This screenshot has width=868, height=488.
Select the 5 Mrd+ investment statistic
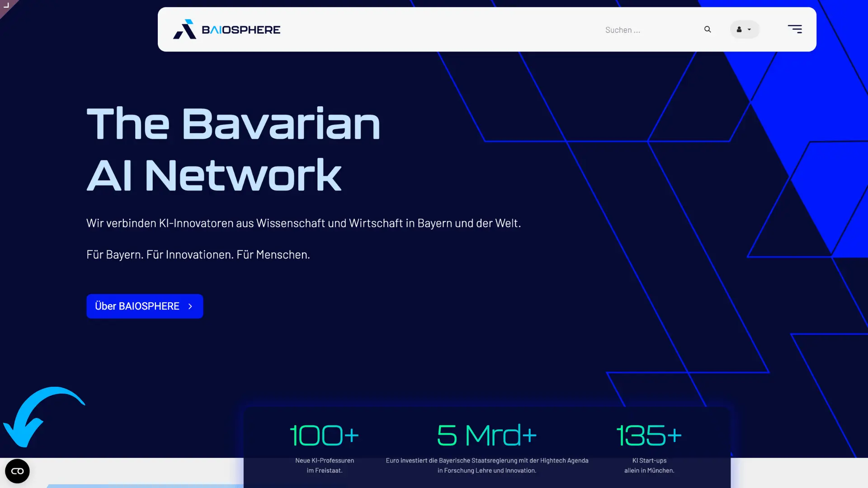(487, 448)
